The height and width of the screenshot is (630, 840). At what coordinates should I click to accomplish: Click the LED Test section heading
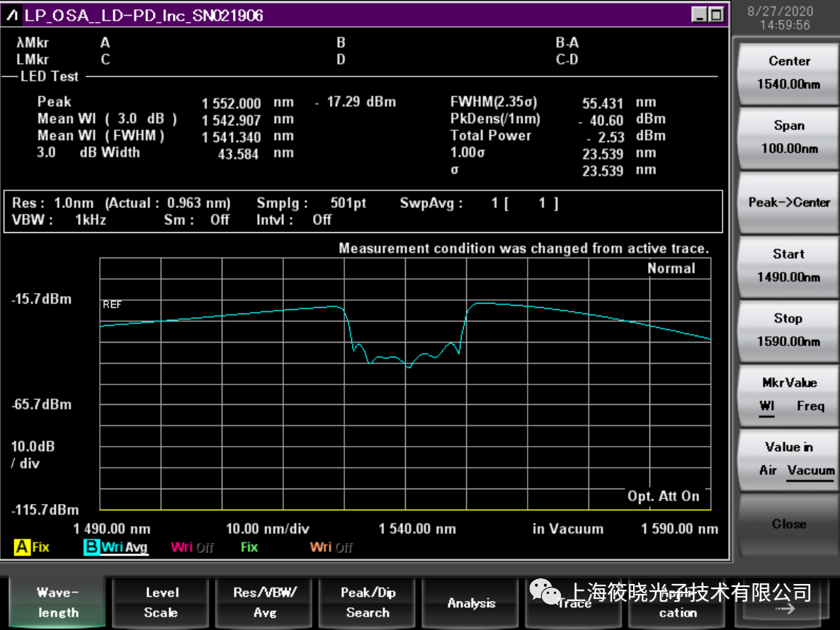50,76
